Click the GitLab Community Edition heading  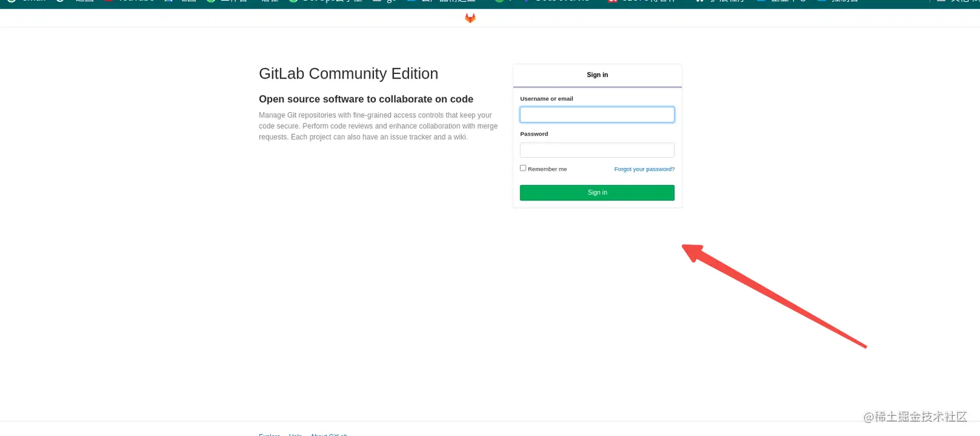(x=349, y=73)
